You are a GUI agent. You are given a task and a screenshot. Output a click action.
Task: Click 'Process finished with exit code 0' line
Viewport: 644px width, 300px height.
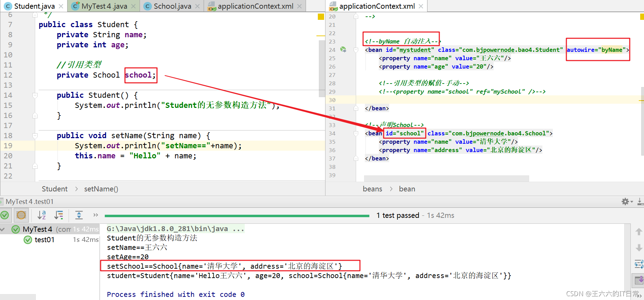point(175,294)
